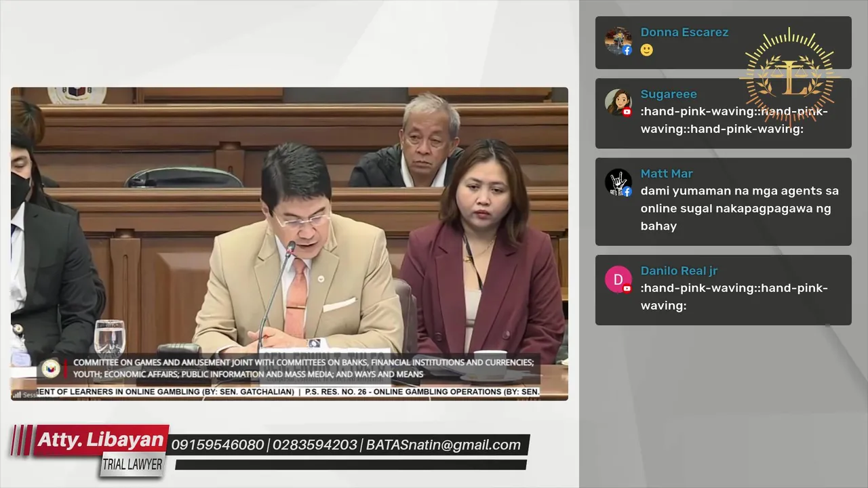This screenshot has height=488, width=868.
Task: Click the Committee on Games and Amusement caption
Action: [x=303, y=368]
